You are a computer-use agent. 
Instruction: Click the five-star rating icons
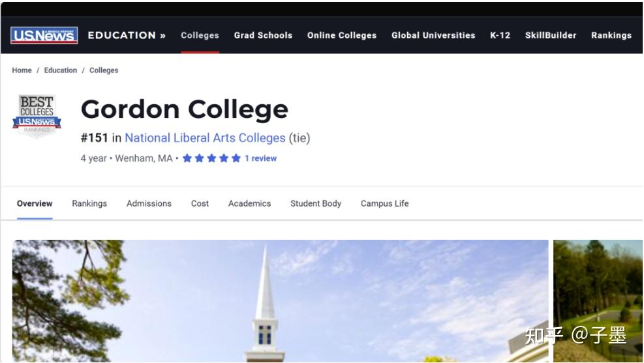coord(211,158)
